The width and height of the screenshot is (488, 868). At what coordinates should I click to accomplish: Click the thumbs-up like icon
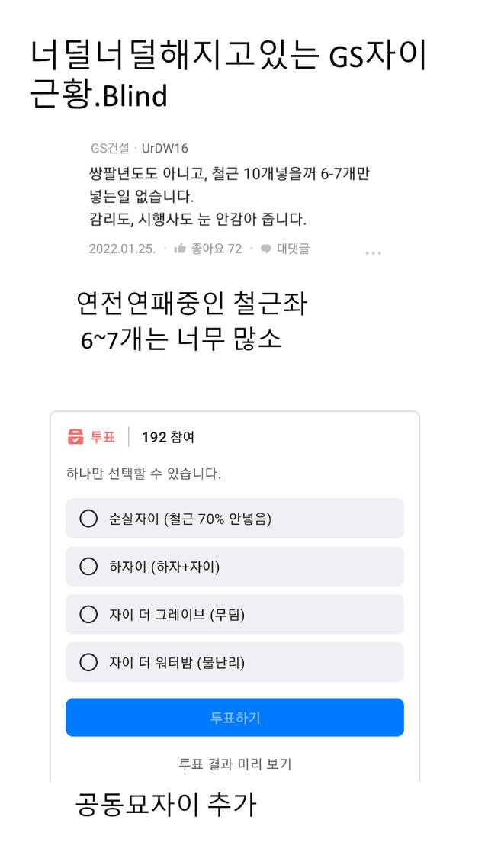point(181,249)
